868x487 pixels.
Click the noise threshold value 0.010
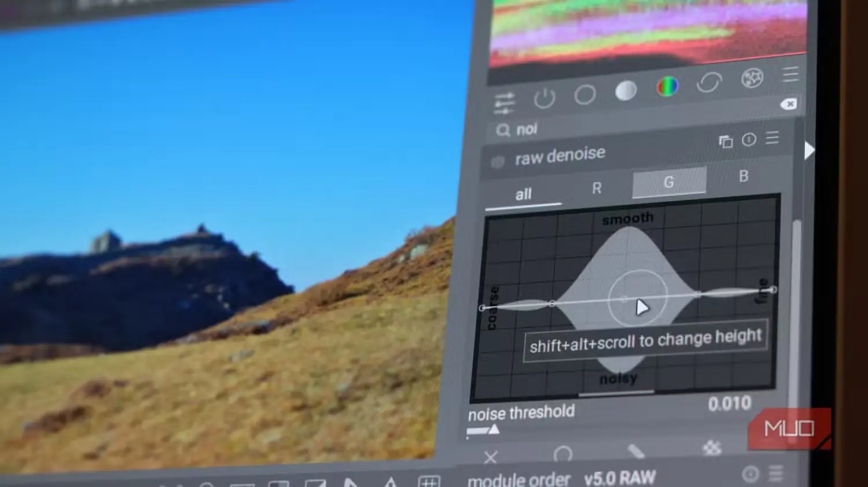[729, 404]
